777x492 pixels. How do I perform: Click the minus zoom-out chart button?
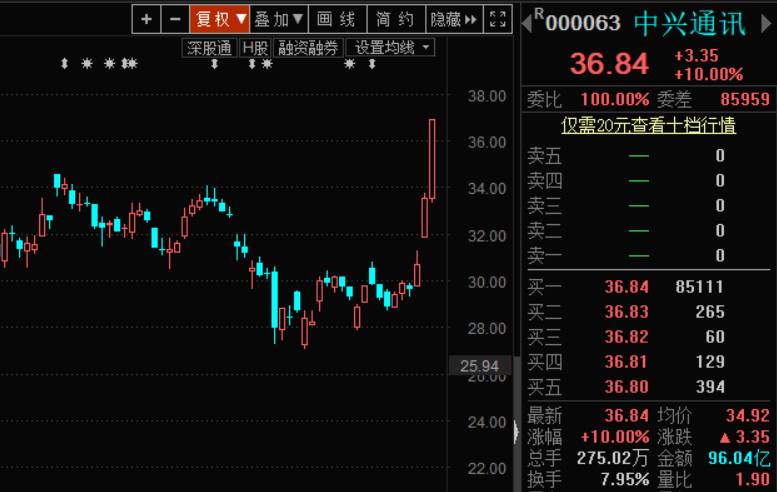click(175, 19)
